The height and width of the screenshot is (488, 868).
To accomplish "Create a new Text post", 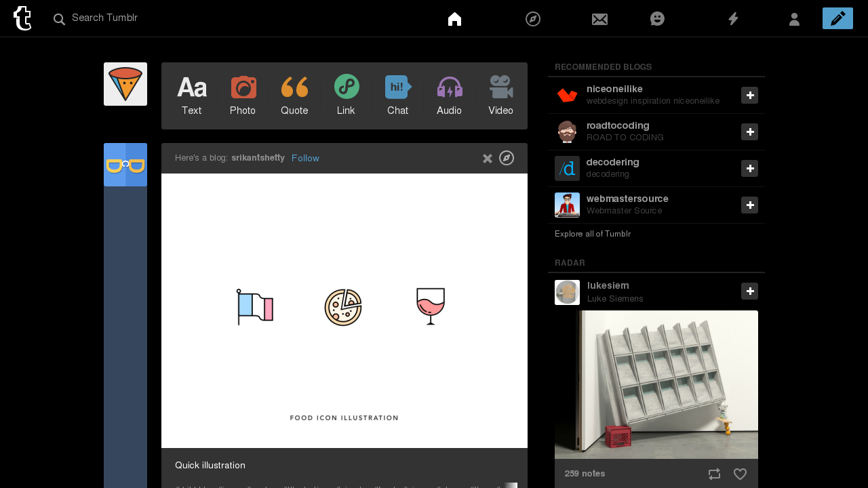I will (x=191, y=96).
